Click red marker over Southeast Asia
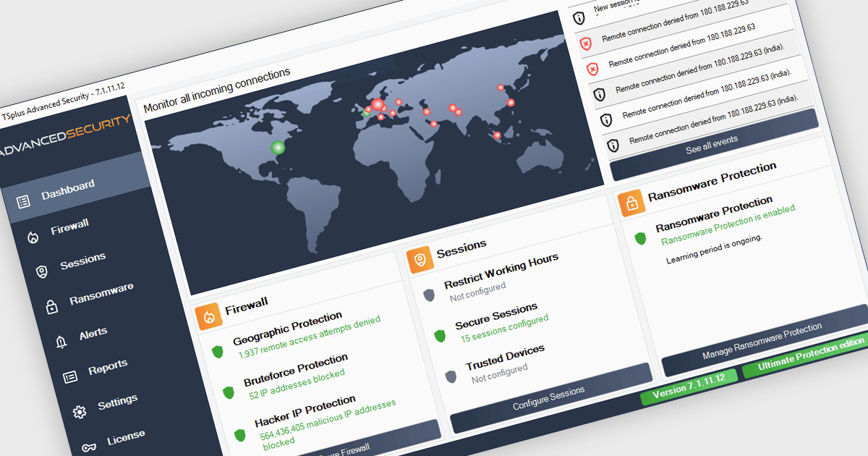Screen dimensions: 868x456 point(497,135)
